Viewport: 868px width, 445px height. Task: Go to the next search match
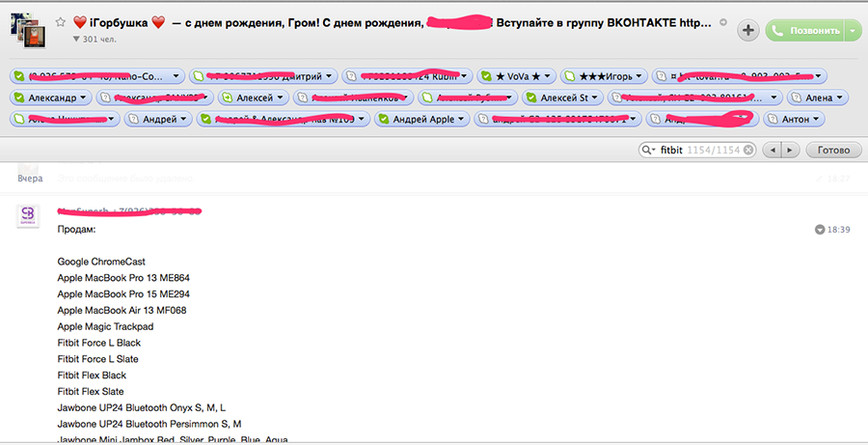coord(790,151)
